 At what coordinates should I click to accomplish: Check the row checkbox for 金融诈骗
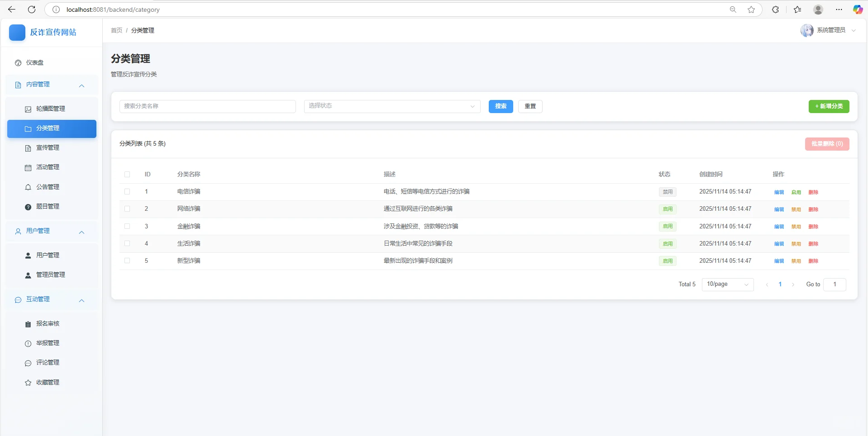tap(127, 226)
